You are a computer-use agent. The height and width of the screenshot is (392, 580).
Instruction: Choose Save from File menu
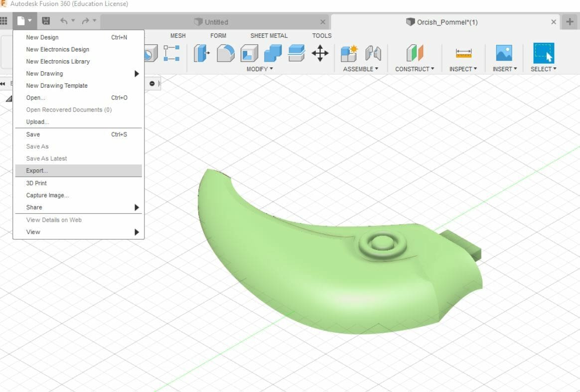pyautogui.click(x=78, y=134)
